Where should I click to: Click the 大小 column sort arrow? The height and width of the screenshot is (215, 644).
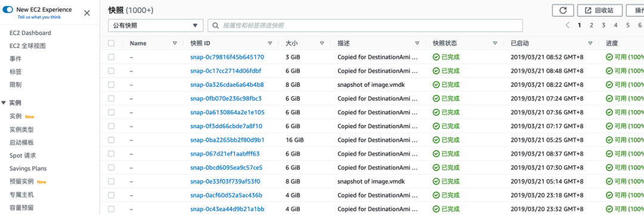(322, 43)
